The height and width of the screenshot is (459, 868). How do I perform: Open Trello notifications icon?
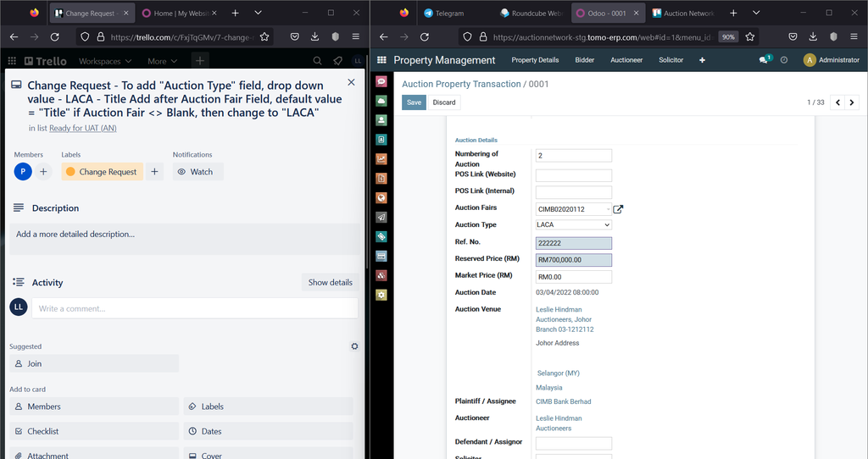click(337, 61)
